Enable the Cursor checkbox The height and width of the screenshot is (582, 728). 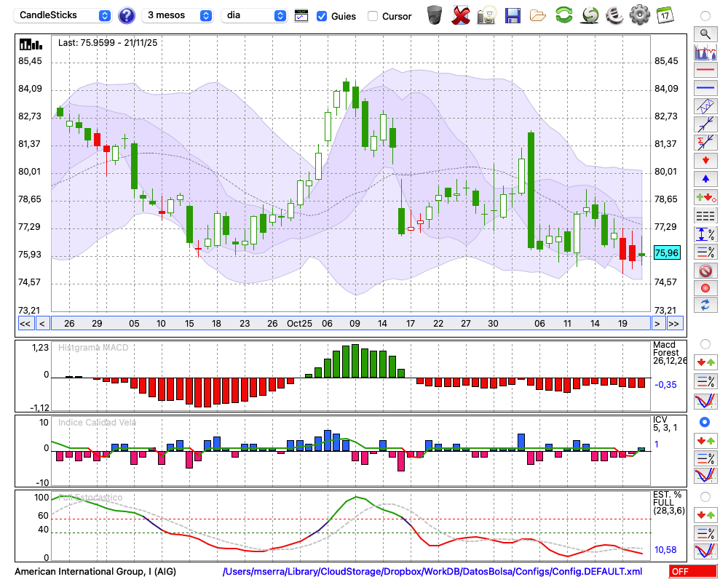[x=373, y=16]
